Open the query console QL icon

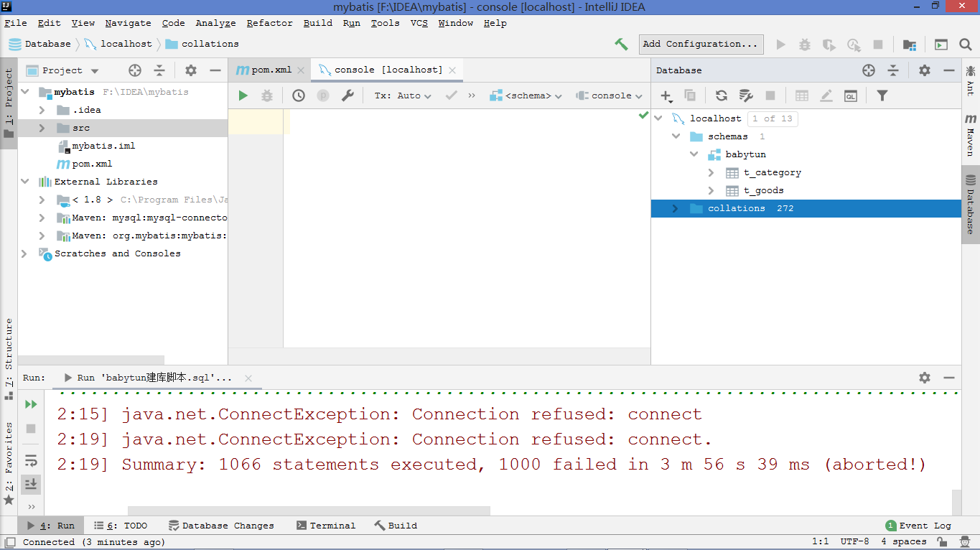pos(851,95)
